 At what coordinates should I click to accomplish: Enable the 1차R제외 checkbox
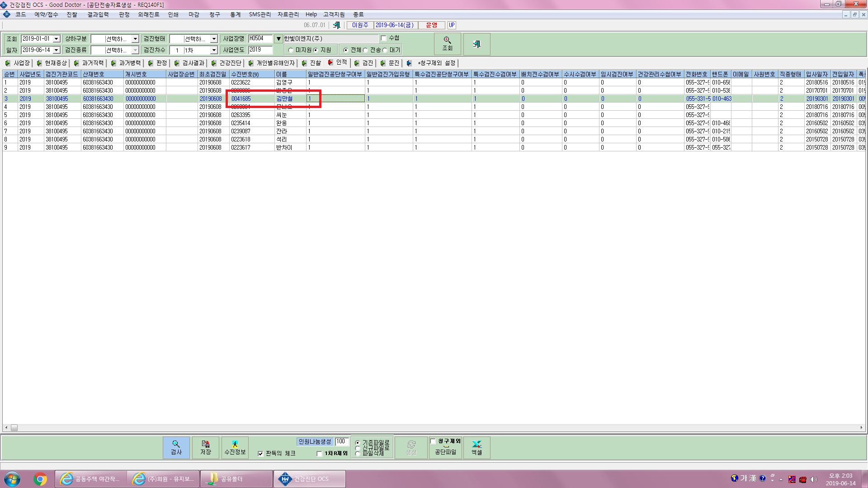319,454
